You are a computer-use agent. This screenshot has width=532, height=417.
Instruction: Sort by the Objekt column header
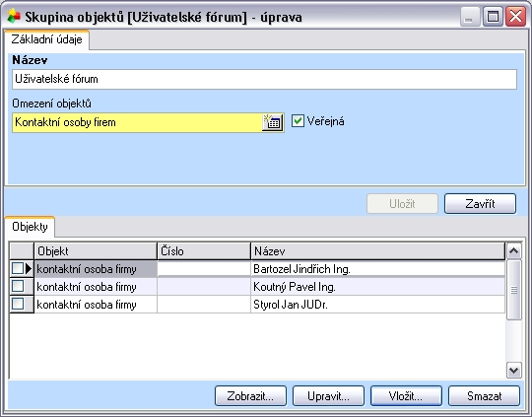pyautogui.click(x=96, y=251)
